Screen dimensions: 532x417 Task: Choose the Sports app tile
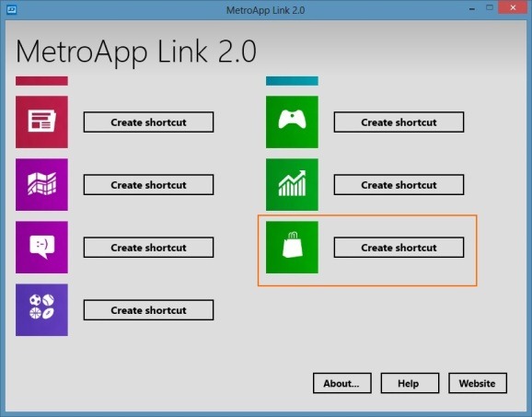tap(41, 310)
